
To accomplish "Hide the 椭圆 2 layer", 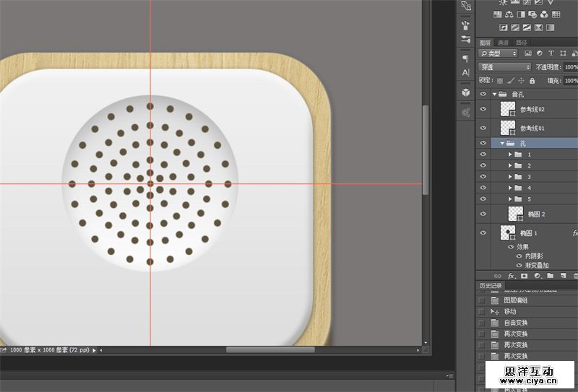I will (483, 214).
